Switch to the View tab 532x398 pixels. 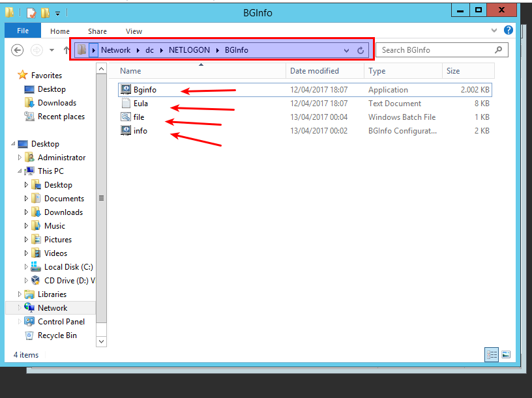134,31
